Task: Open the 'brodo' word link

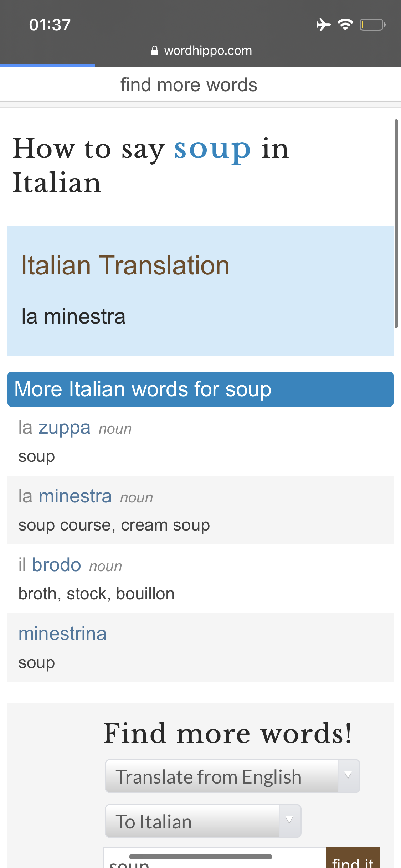Action: click(56, 565)
